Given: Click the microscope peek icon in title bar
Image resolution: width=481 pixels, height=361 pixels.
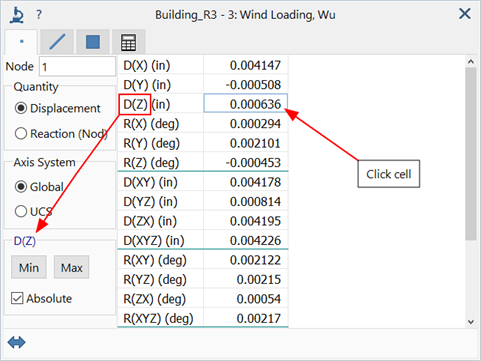Looking at the screenshot, I should point(16,15).
